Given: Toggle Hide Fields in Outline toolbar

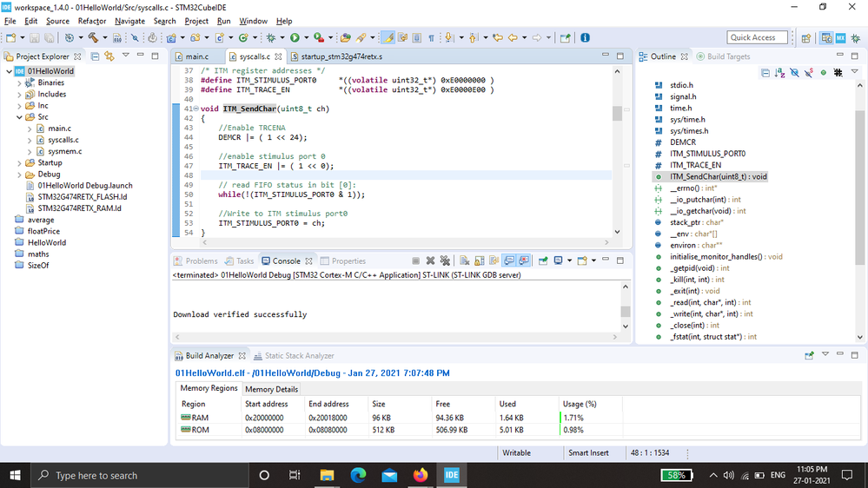Looking at the screenshot, I should coord(794,73).
